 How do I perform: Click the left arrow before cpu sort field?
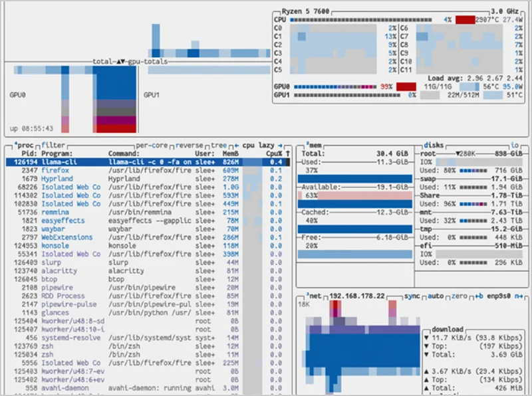coord(235,145)
